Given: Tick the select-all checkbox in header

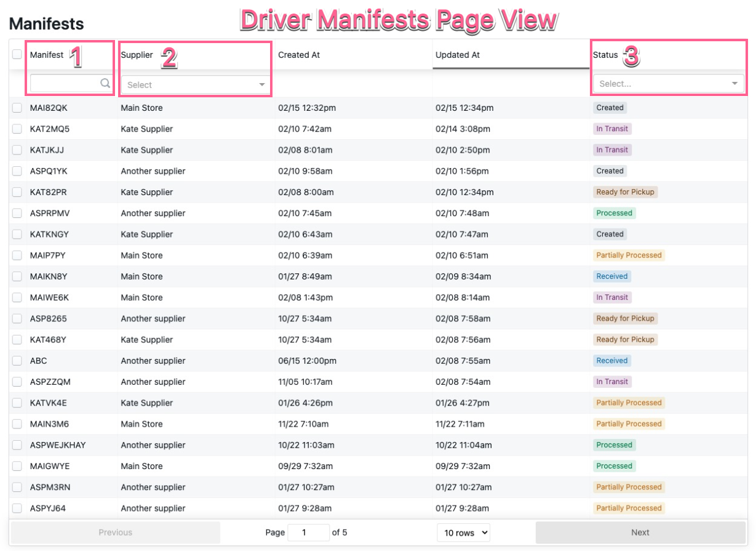Looking at the screenshot, I should click(17, 55).
